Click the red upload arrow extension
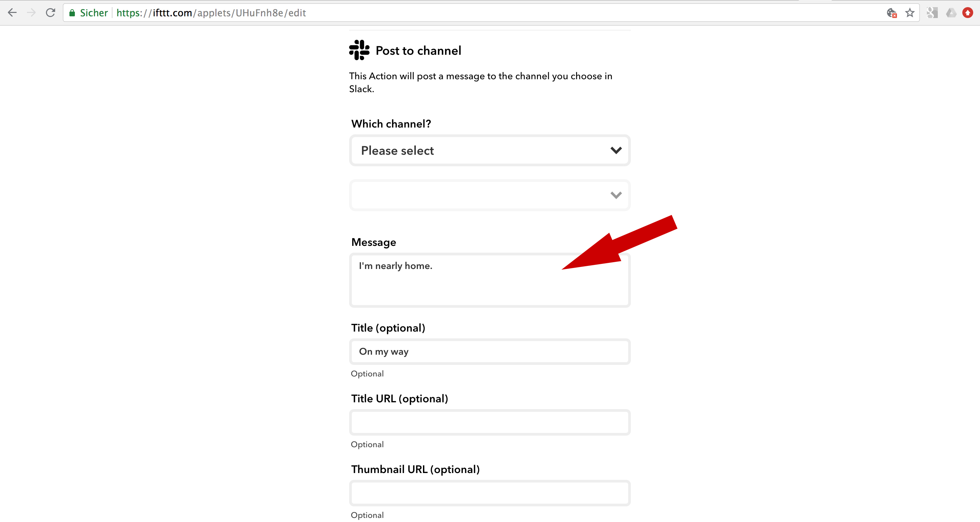 [x=967, y=13]
